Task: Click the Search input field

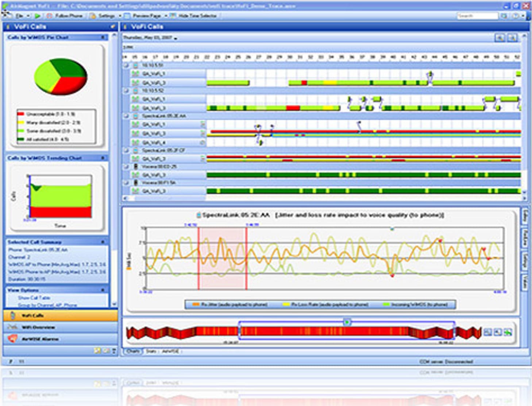Action: (477, 16)
